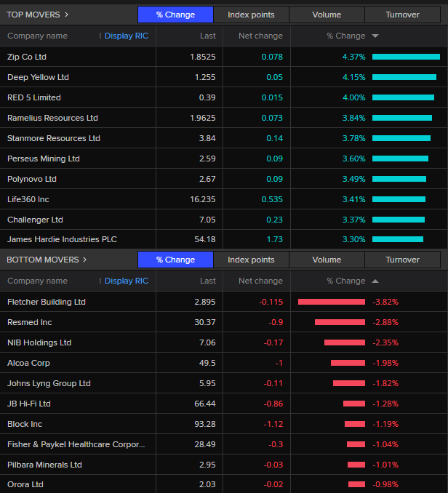
Task: Toggle Display RIC in Top Movers header
Action: tap(126, 36)
